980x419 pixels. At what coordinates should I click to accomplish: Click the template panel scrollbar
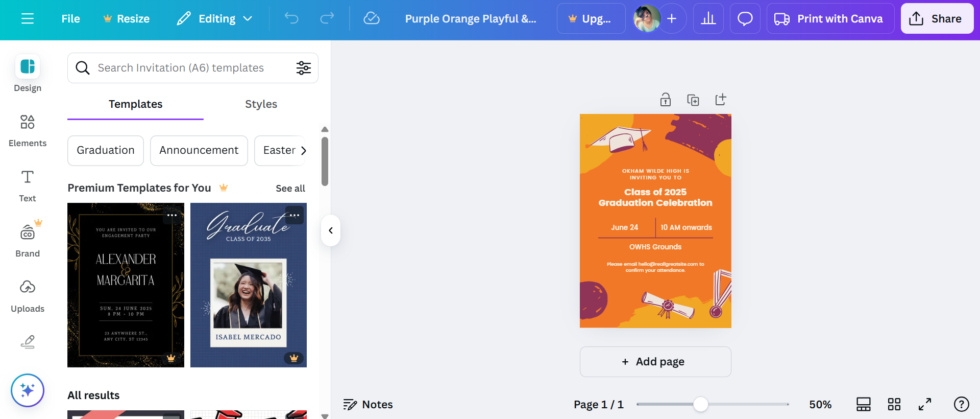pyautogui.click(x=325, y=161)
